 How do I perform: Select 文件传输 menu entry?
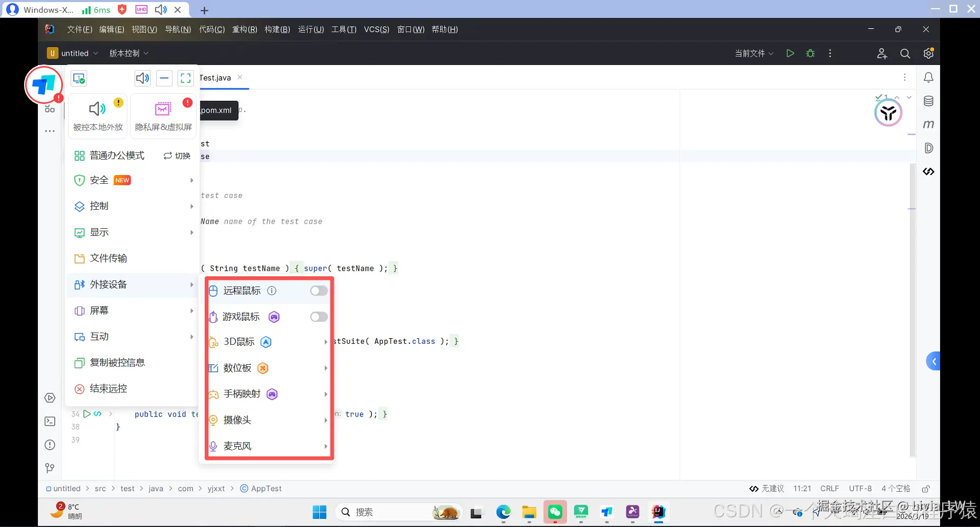click(132, 258)
